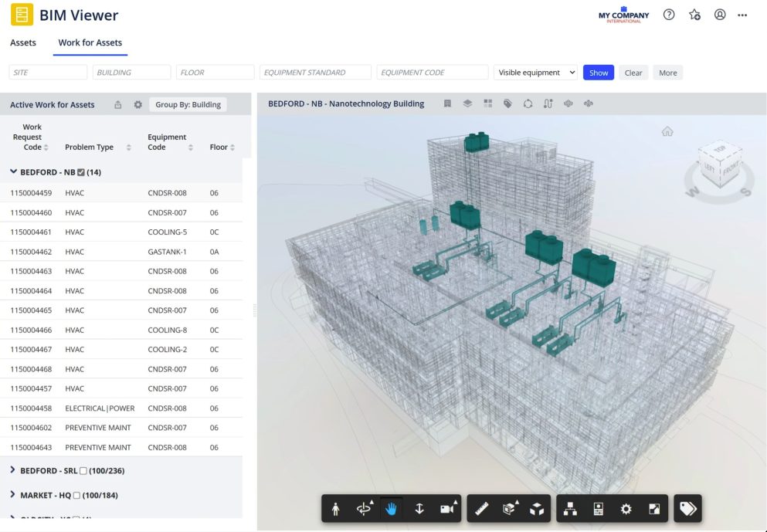Select work request 1150004462 GASTANK-1 row
767x532 pixels.
pyautogui.click(x=121, y=252)
